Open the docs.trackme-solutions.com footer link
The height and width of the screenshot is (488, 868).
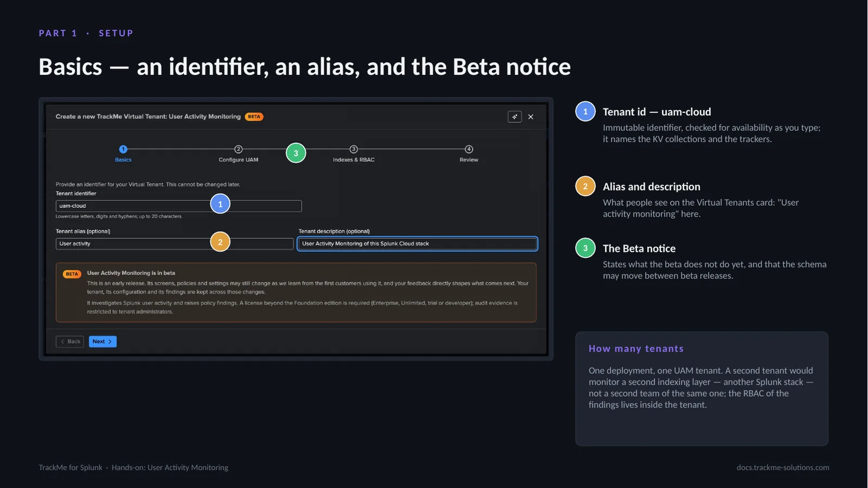pyautogui.click(x=783, y=467)
